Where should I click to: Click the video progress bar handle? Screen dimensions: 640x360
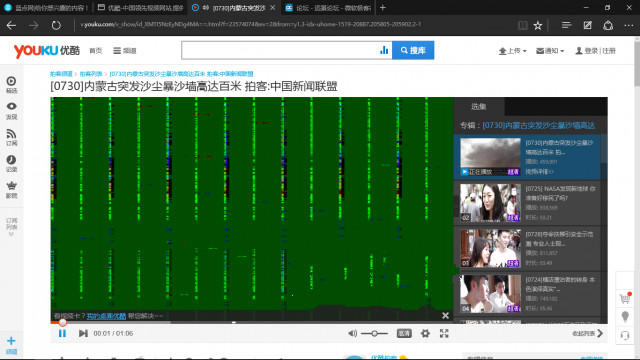(62, 322)
